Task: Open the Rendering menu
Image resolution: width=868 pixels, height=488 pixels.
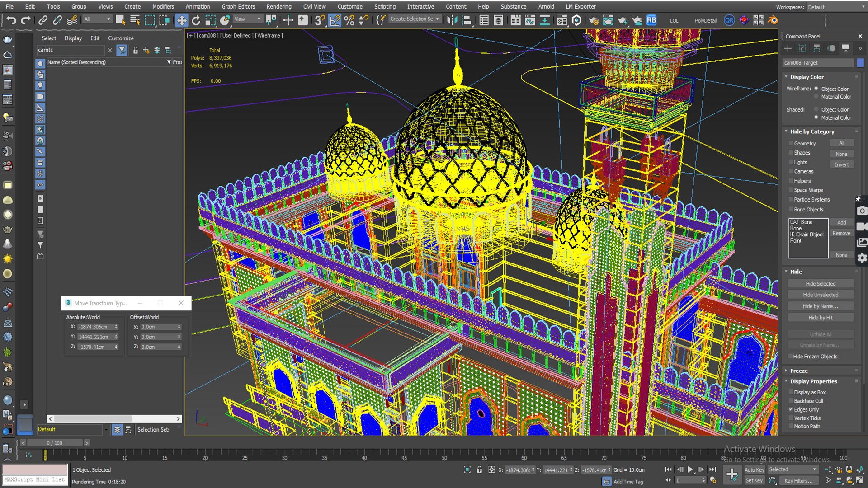Action: pyautogui.click(x=278, y=6)
